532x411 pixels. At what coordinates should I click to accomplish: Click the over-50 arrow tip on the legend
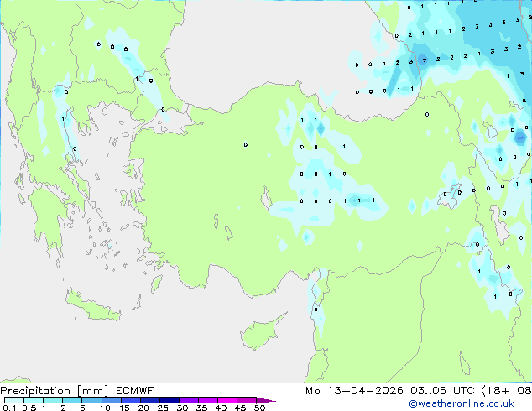(266, 400)
